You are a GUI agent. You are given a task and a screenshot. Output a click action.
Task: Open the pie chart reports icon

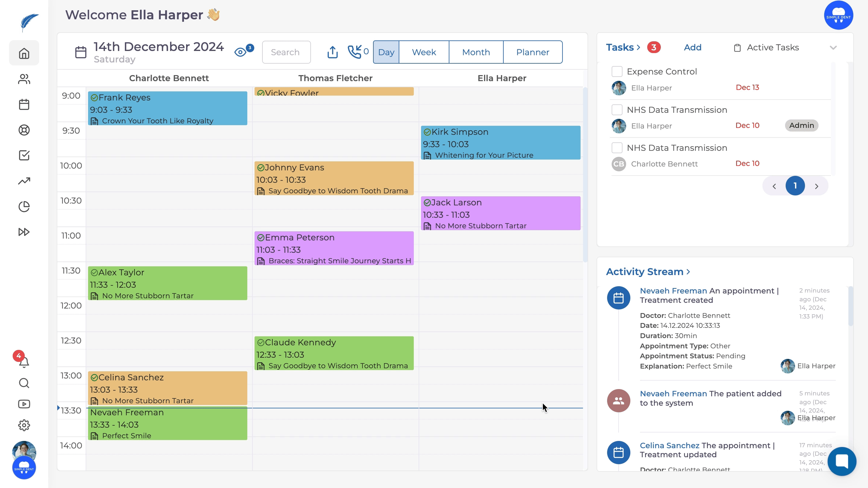point(24,206)
